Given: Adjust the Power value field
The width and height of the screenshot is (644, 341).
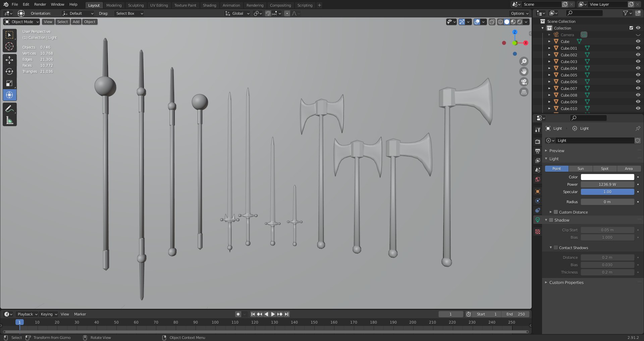Looking at the screenshot, I should tap(607, 184).
